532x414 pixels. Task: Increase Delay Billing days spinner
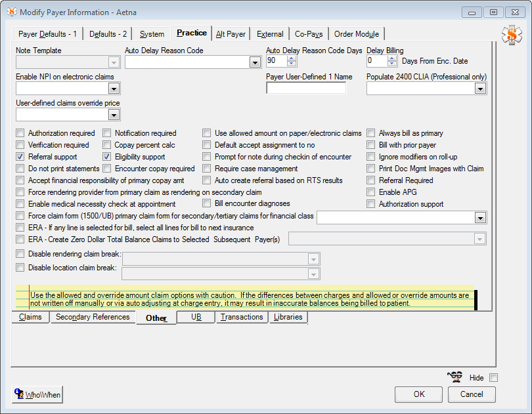coord(392,58)
